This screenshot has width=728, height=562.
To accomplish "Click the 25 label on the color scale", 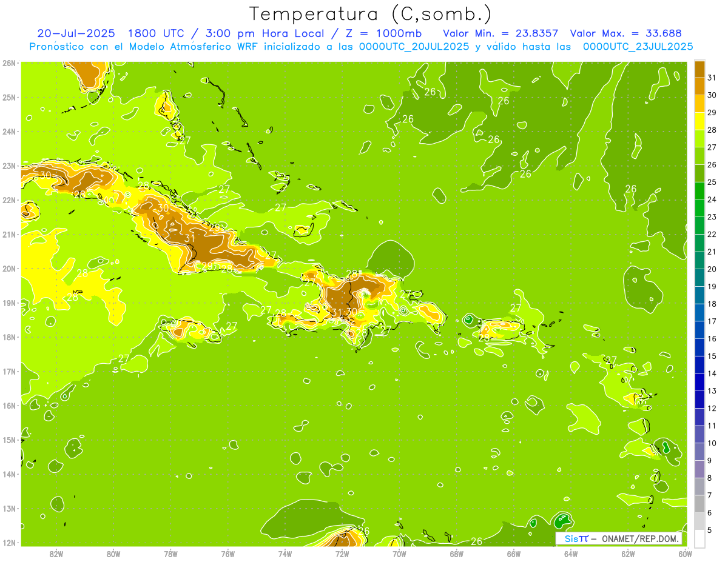I will coord(712,182).
